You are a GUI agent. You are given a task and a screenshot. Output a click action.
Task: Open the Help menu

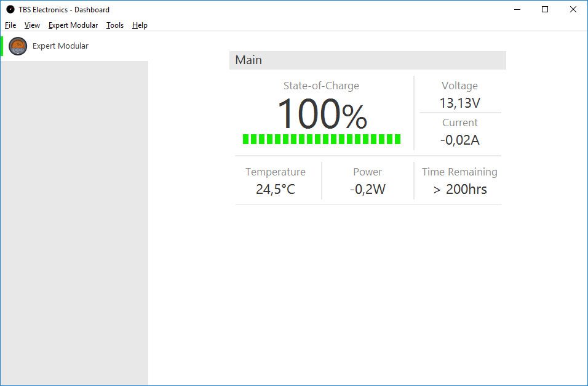140,25
